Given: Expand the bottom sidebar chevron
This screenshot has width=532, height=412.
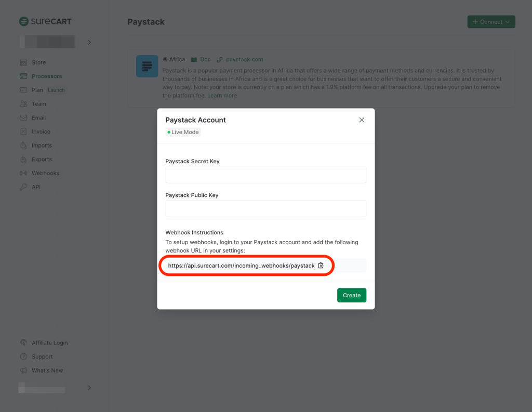Looking at the screenshot, I should point(89,388).
